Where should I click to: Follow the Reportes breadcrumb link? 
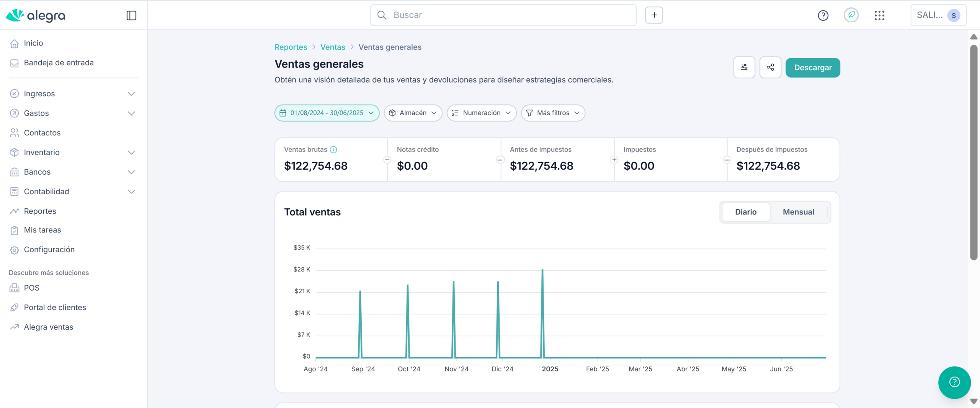click(291, 47)
